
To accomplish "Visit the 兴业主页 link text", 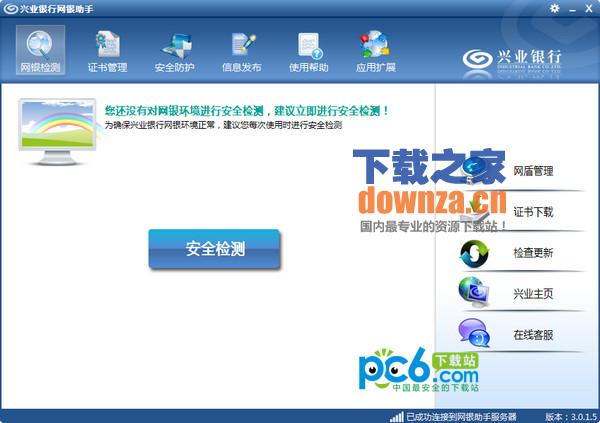I will [533, 294].
